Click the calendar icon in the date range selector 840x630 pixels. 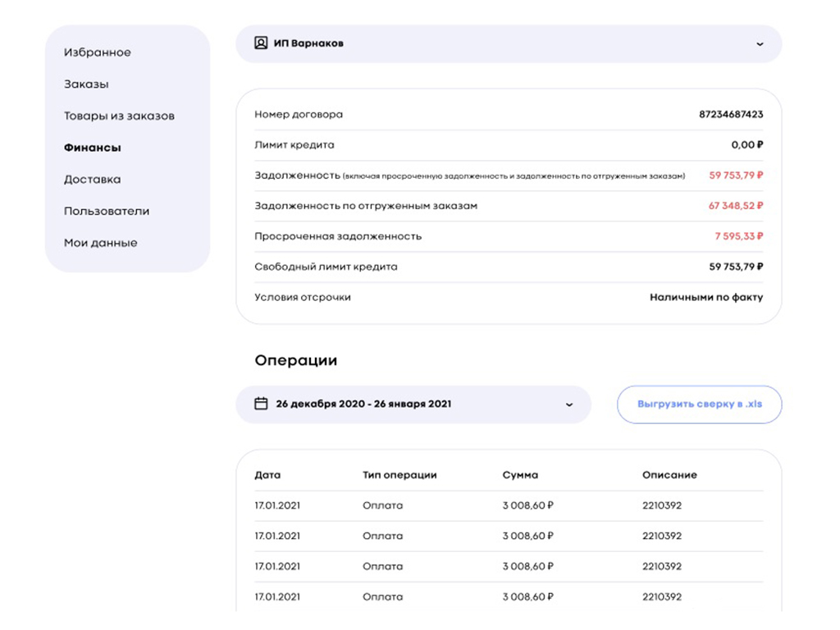click(261, 404)
